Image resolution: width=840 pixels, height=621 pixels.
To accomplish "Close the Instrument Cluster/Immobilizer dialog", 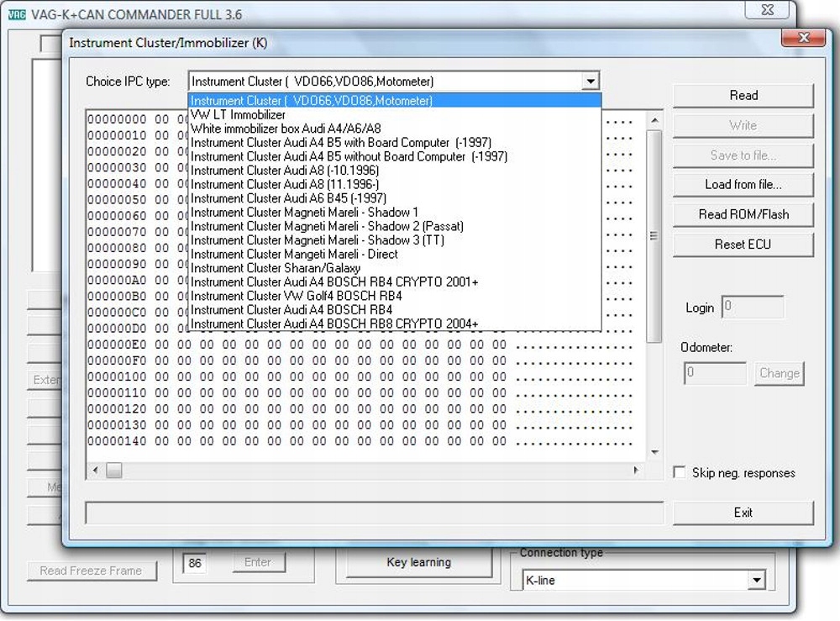I will tap(802, 38).
